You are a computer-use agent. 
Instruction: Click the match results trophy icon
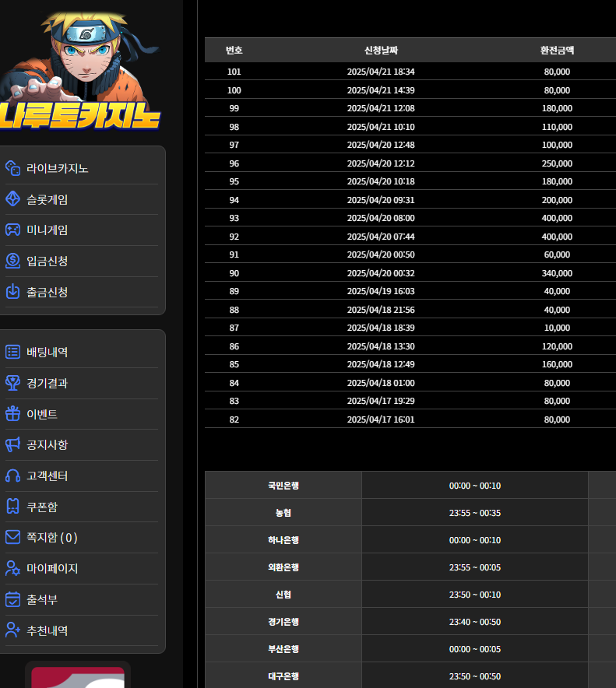[12, 383]
